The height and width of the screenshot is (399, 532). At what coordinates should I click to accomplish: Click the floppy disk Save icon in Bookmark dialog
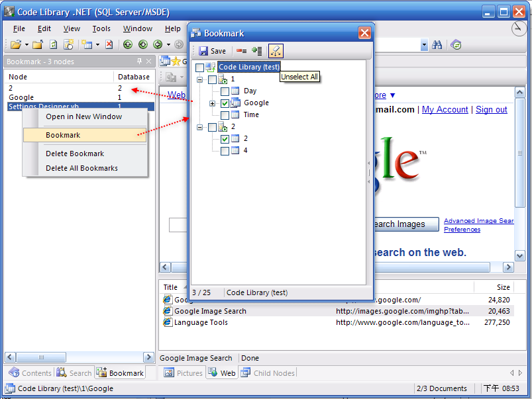[203, 51]
